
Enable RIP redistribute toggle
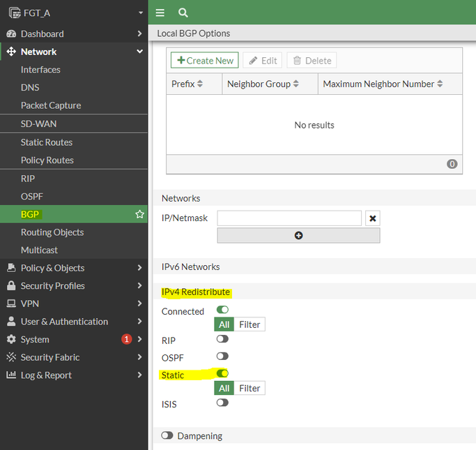[x=222, y=339]
